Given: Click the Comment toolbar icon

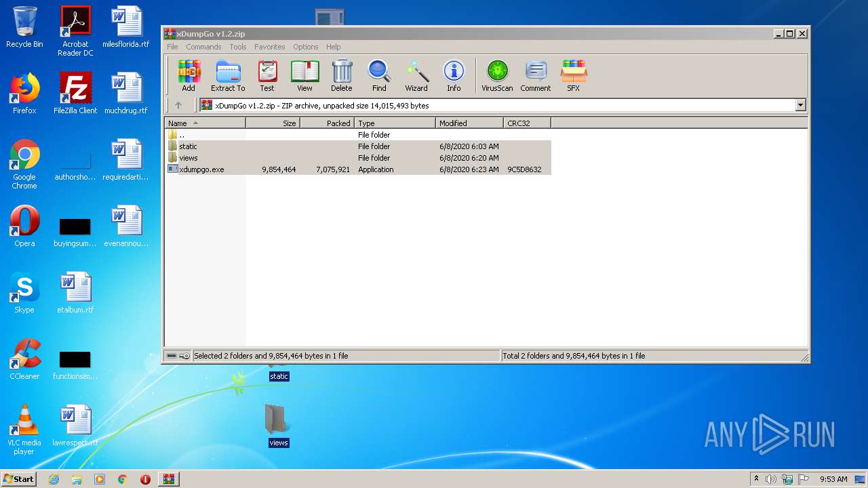Looking at the screenshot, I should point(536,75).
